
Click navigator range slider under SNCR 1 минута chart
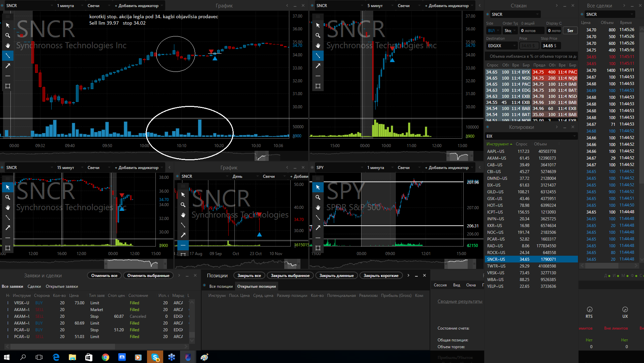click(262, 156)
